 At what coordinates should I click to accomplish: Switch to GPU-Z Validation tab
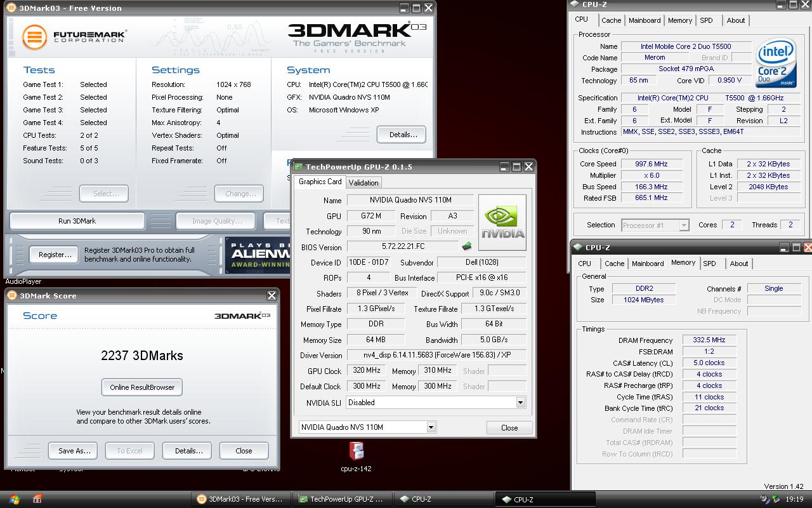363,182
